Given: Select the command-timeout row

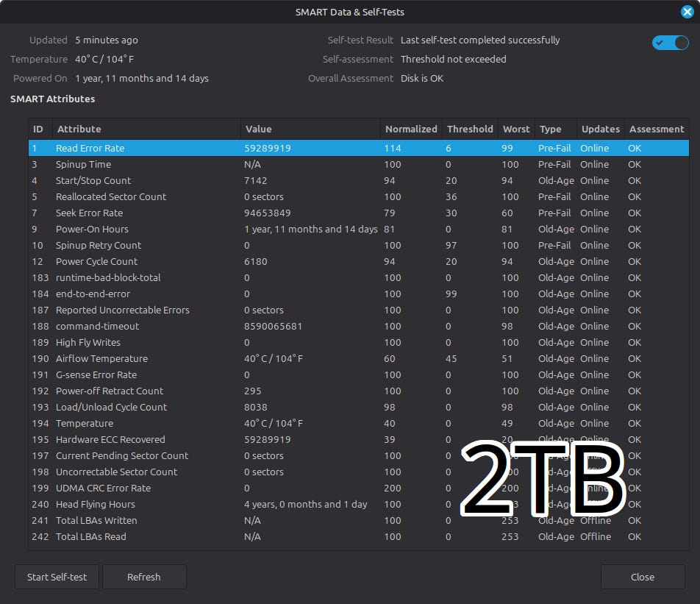Looking at the screenshot, I should point(359,326).
